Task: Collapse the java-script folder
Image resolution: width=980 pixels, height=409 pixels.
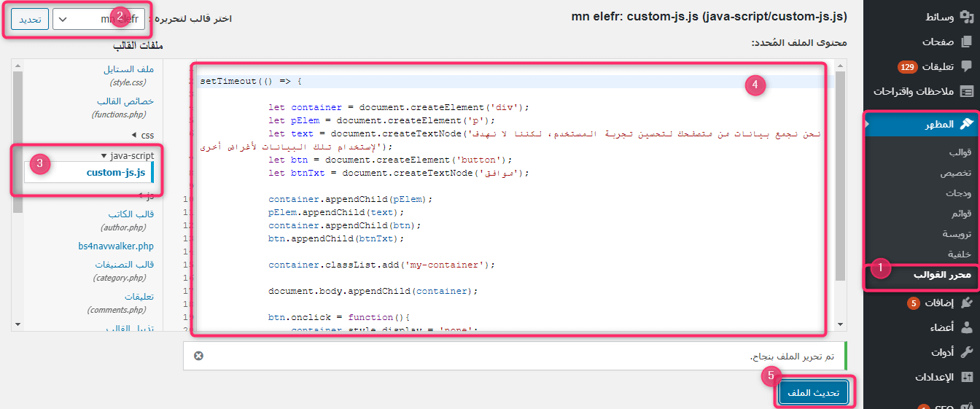Action: click(127, 156)
